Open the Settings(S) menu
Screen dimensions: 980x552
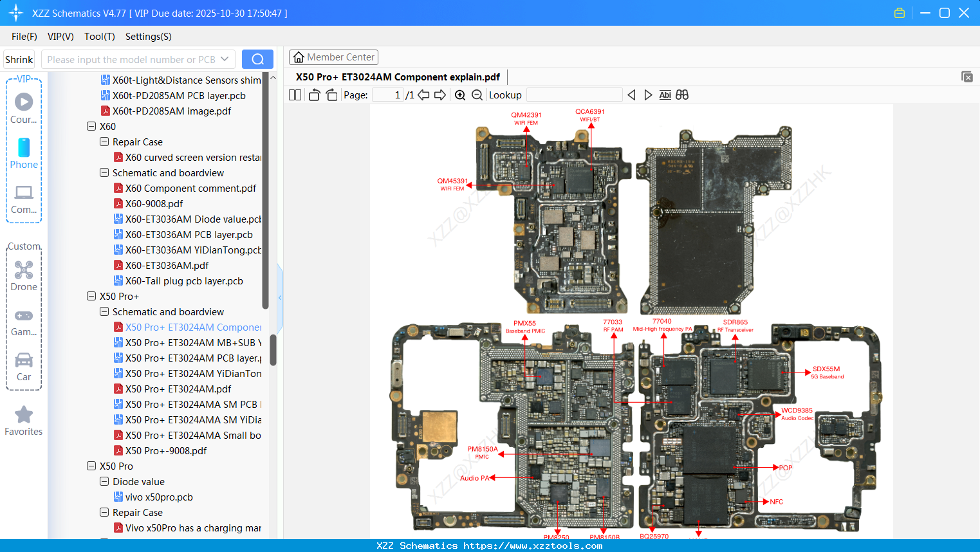click(148, 37)
